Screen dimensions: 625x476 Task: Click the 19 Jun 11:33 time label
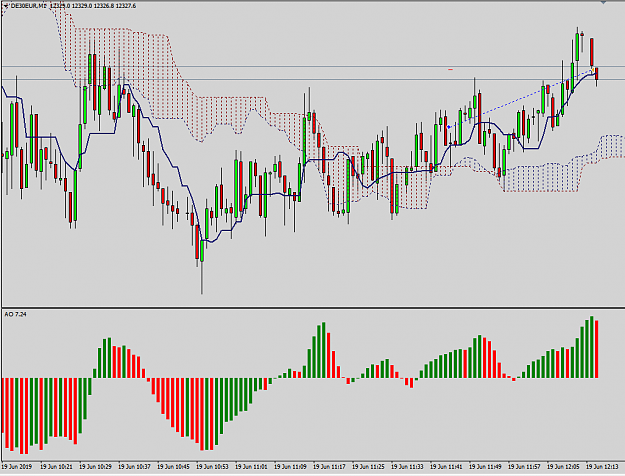[x=407, y=466]
